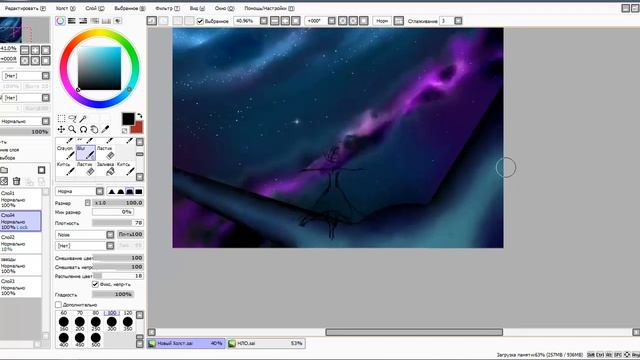Screen dimensions: 640x360
Task: Open the Нормально blending mode dropdown
Action: pyautogui.click(x=24, y=121)
